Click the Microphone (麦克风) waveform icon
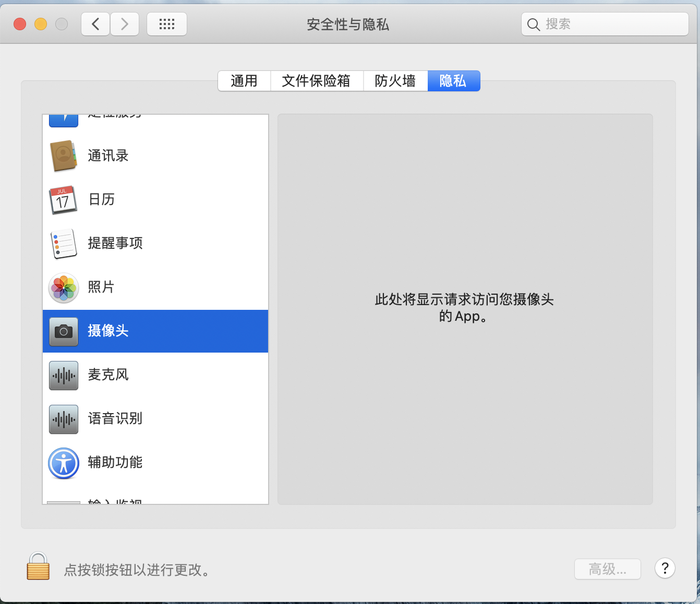Image resolution: width=700 pixels, height=604 pixels. coord(64,375)
